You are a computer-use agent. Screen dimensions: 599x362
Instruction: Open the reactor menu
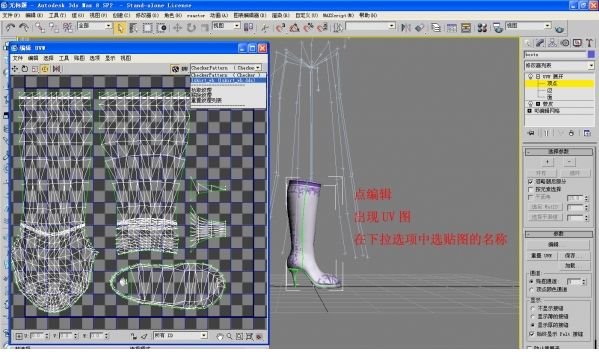tap(196, 15)
